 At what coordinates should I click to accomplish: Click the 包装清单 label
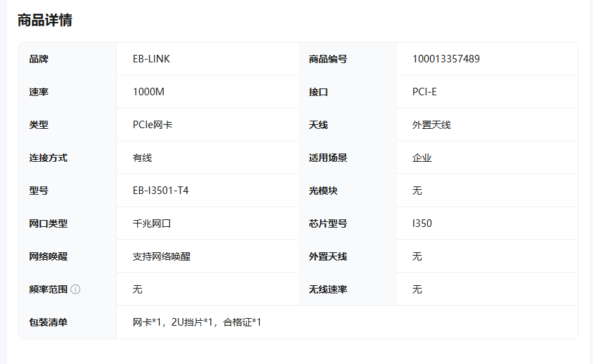(x=48, y=322)
